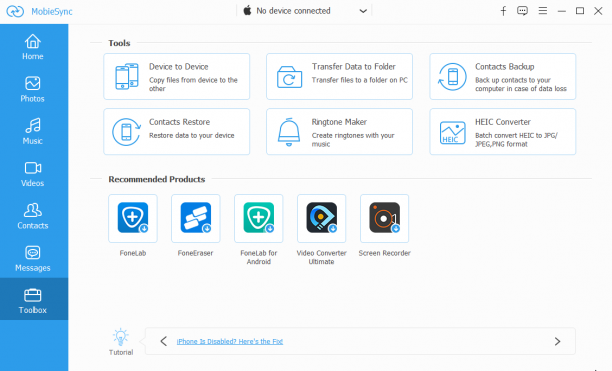Screen dimensions: 612x371
Task: Download the FoneLab product
Action: click(x=133, y=218)
